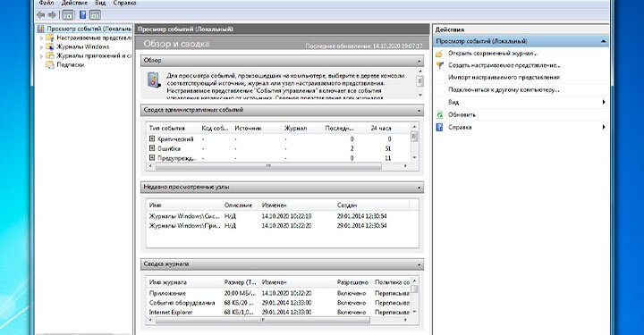The image size is (644, 335).
Task: Collapse the Сводка журнала section
Action: point(419,265)
